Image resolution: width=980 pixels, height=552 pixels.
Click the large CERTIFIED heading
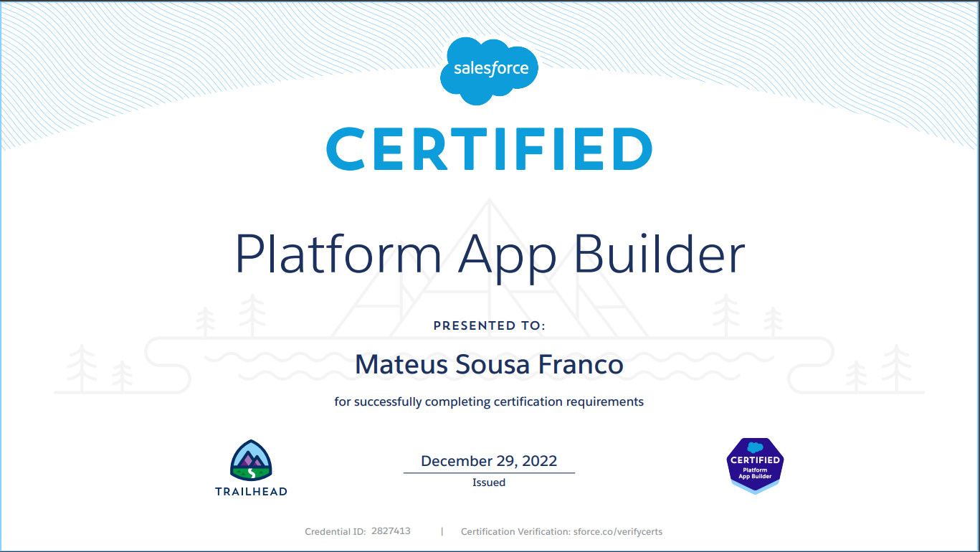point(490,149)
